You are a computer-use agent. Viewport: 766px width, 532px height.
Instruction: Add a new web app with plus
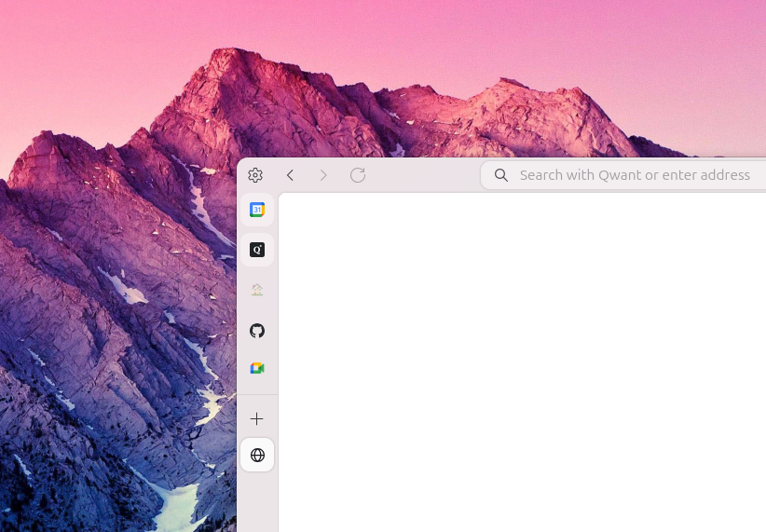(256, 418)
